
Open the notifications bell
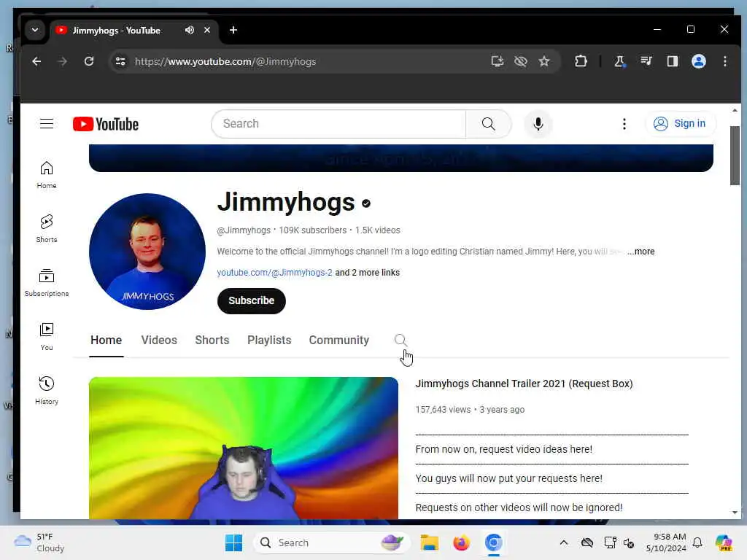(x=697, y=542)
